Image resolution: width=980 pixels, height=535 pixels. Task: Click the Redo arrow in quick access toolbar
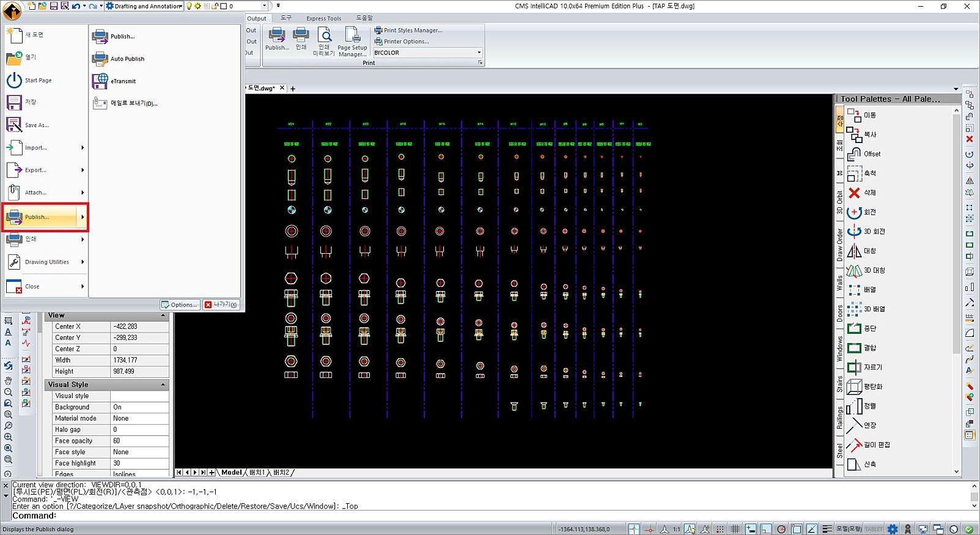[x=92, y=6]
